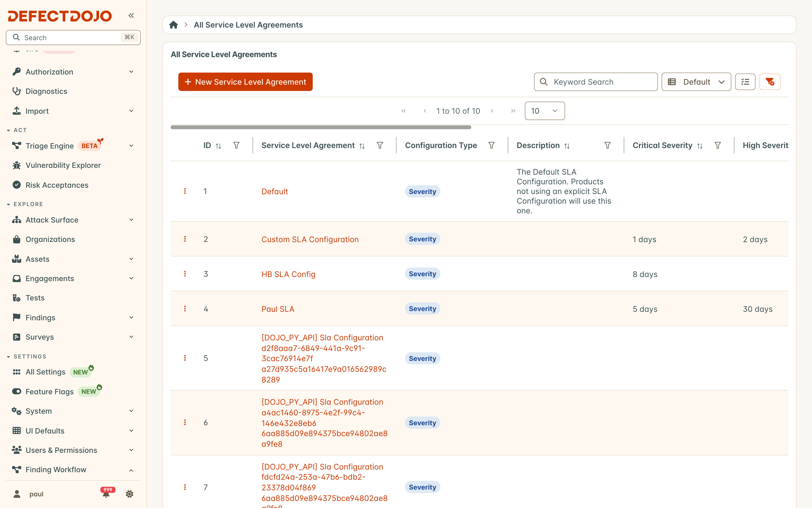Viewport: 812px width, 508px height.
Task: Open row actions for Custom SLA Configuration
Action: tap(185, 239)
